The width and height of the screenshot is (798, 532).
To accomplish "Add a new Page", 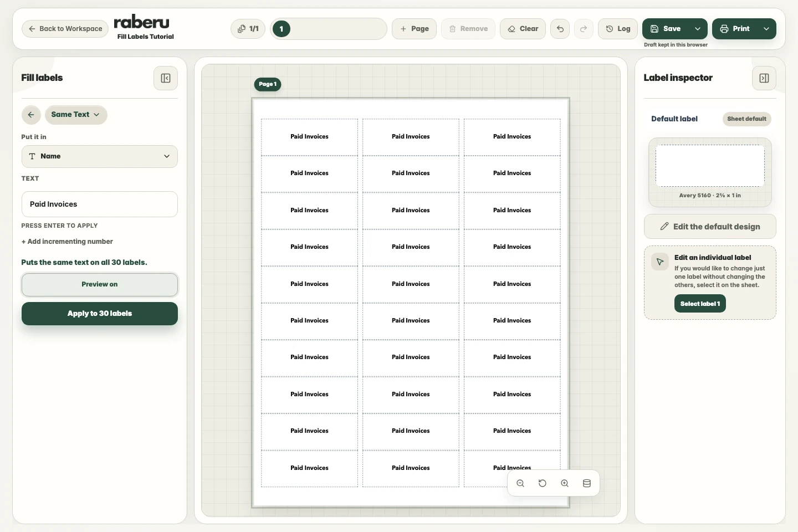I will [x=414, y=29].
